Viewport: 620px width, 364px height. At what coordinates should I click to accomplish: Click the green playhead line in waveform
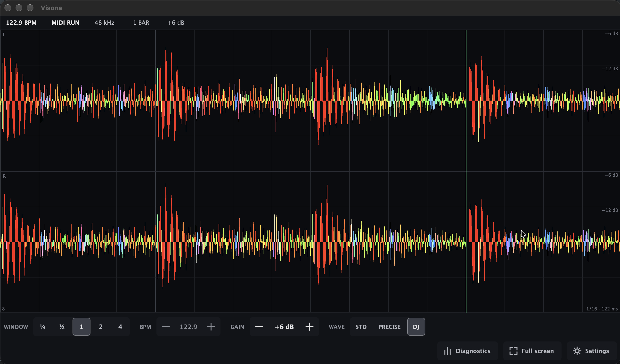(466, 171)
